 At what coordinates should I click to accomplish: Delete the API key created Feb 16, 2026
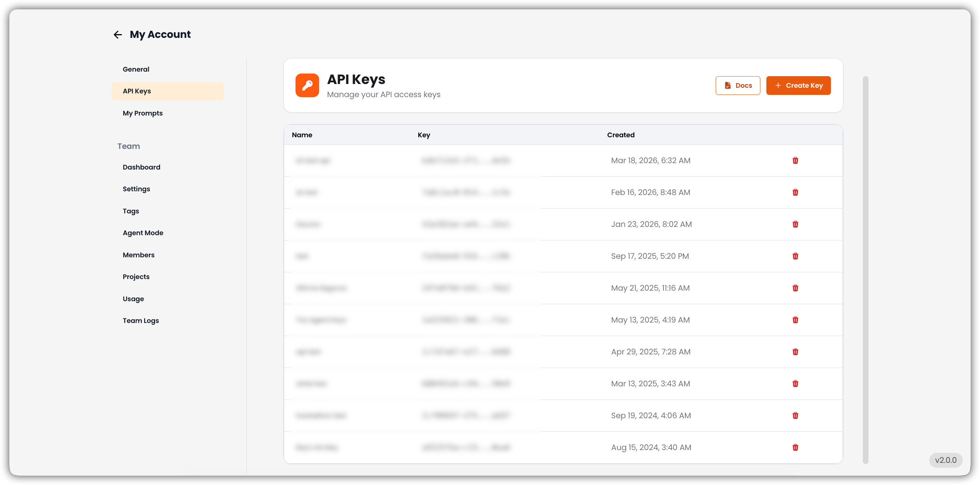pyautogui.click(x=795, y=192)
